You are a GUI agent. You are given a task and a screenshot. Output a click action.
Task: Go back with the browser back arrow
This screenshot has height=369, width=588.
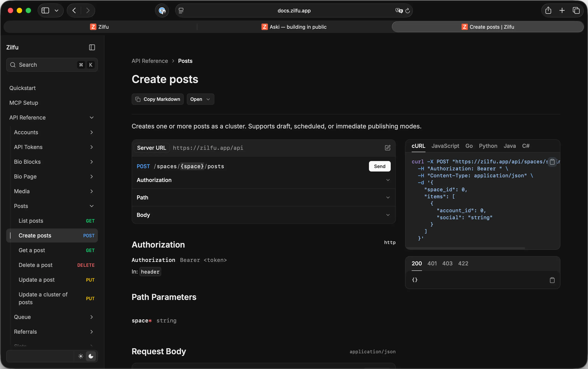(74, 10)
